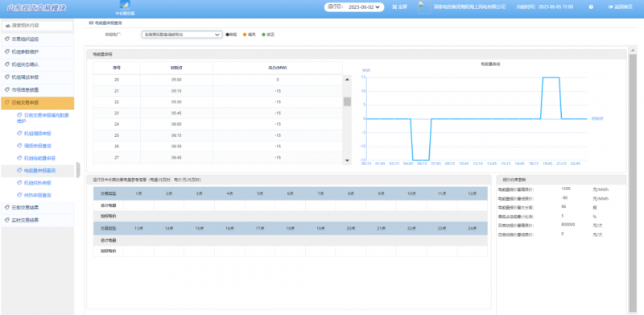Screen dimensions: 644x315
Task: Select the black dot legend indicator
Action: (x=227, y=35)
